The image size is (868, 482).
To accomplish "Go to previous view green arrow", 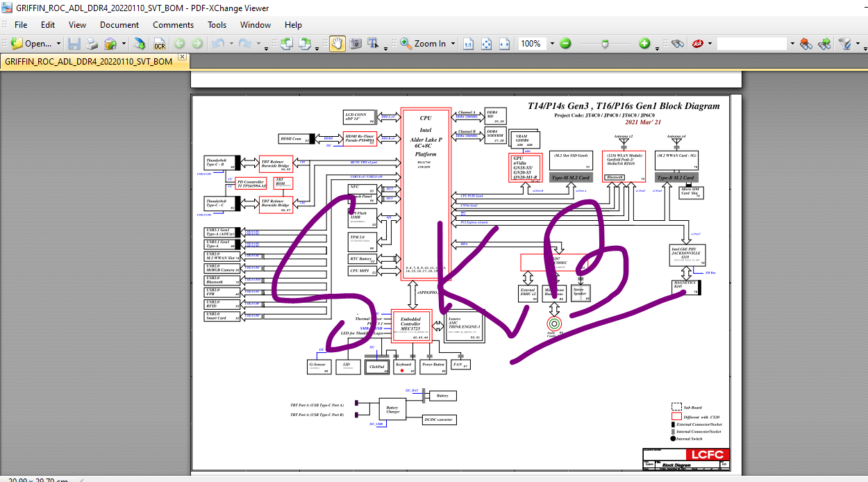I will click(x=179, y=44).
